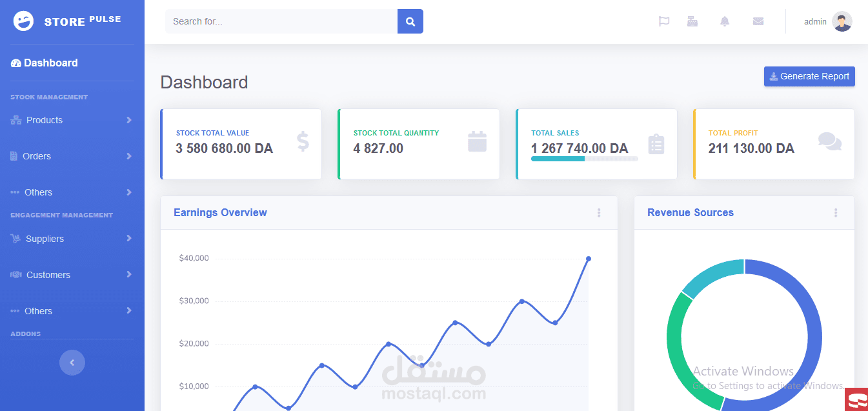Open the messages envelope icon

[x=758, y=21]
